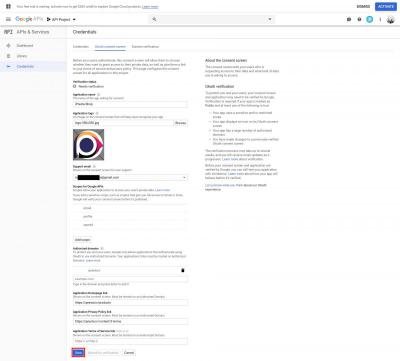Click the Google APIs logo

coord(29,19)
